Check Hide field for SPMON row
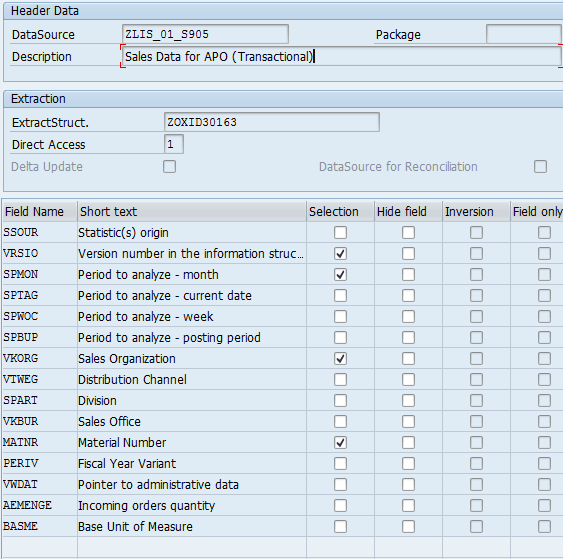The width and height of the screenshot is (563, 559). (x=409, y=275)
